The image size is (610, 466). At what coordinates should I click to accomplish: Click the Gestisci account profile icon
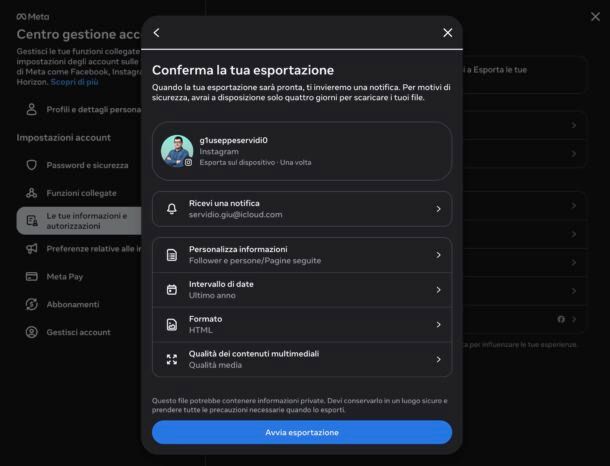coord(32,332)
